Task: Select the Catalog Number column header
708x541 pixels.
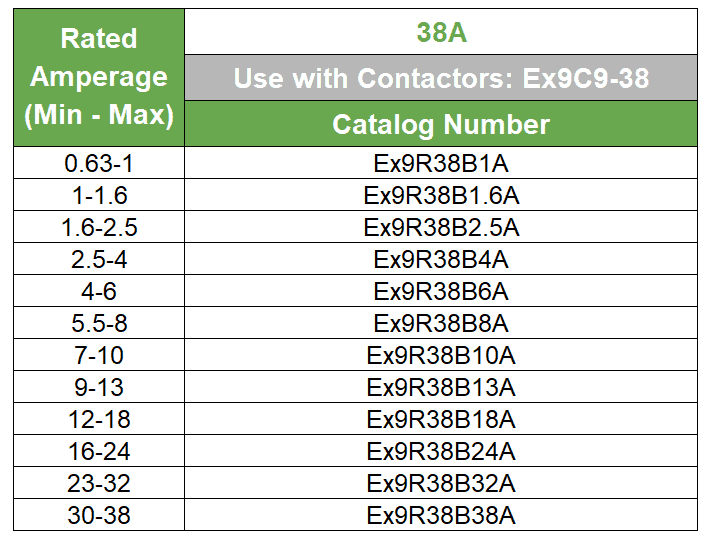Action: [x=441, y=124]
